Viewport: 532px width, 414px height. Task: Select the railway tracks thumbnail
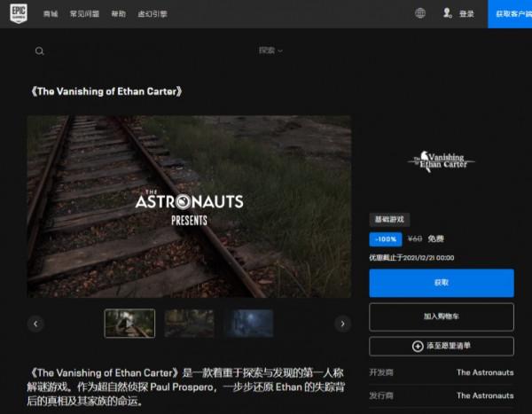129,324
